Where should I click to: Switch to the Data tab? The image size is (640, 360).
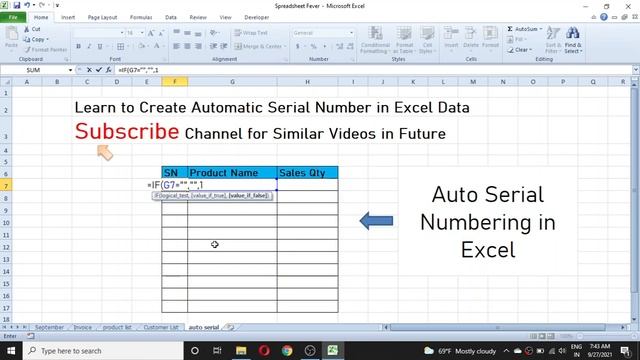coord(171,17)
